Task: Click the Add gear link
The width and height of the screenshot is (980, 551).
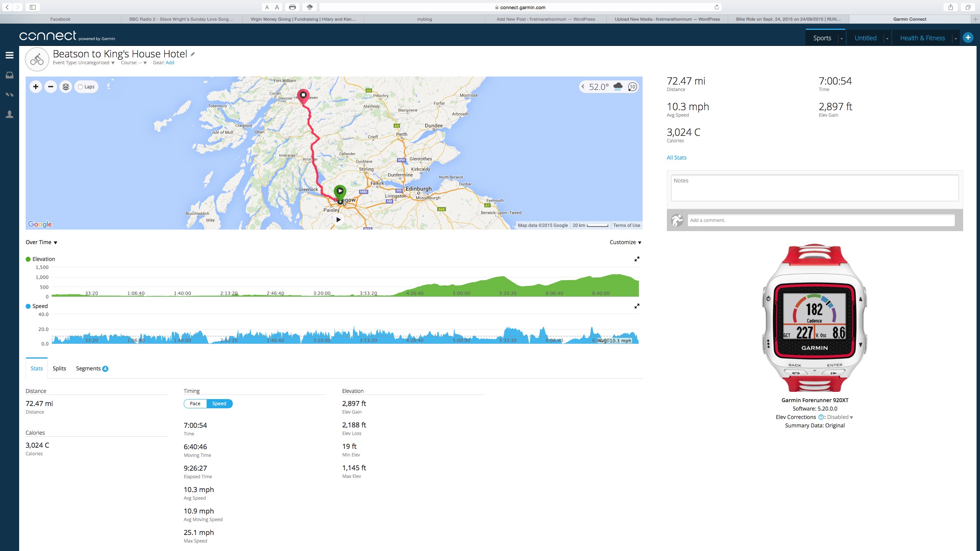Action: (170, 63)
